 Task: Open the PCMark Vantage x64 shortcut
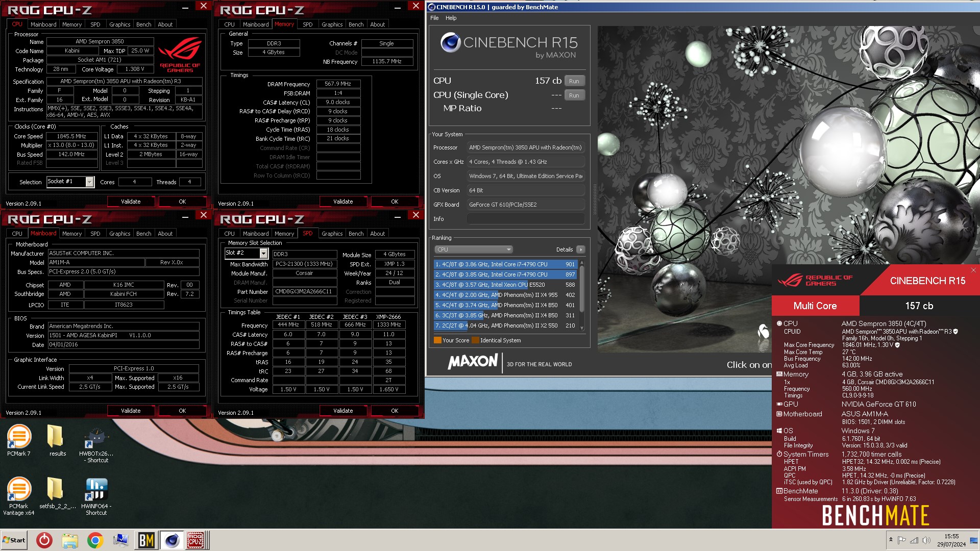pos(19,495)
